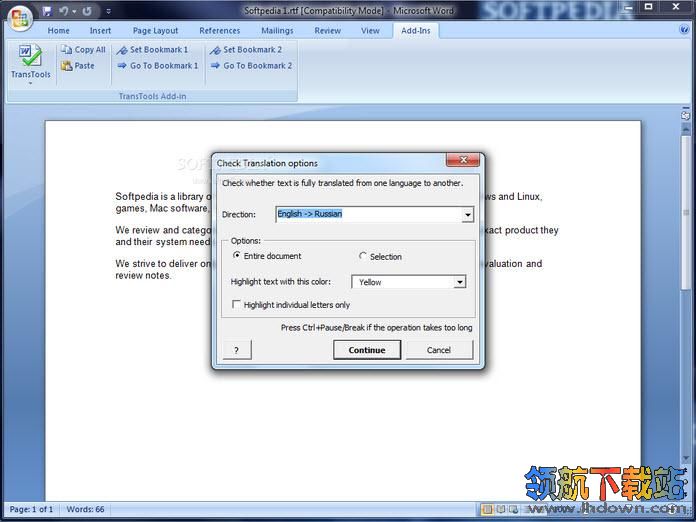Open the Mailings tab
The image size is (696, 522).
pyautogui.click(x=277, y=31)
